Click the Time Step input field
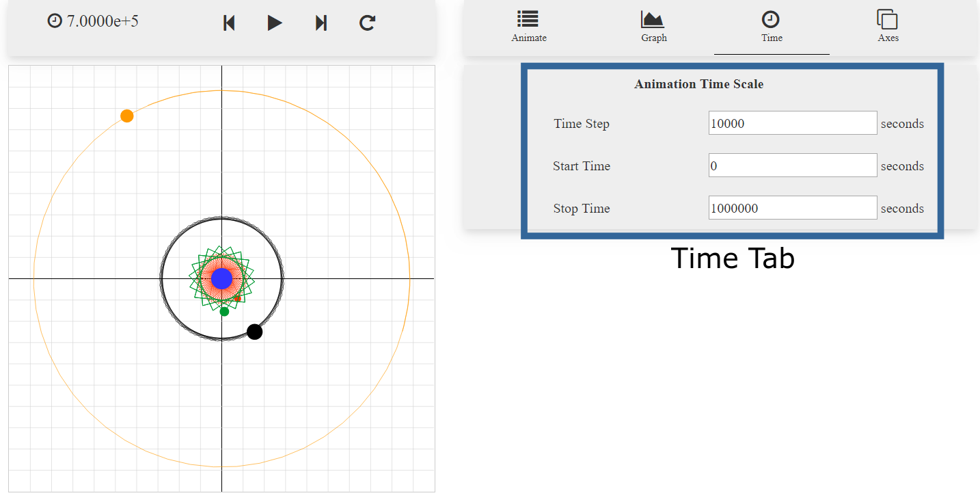This screenshot has height=502, width=980. coord(793,123)
